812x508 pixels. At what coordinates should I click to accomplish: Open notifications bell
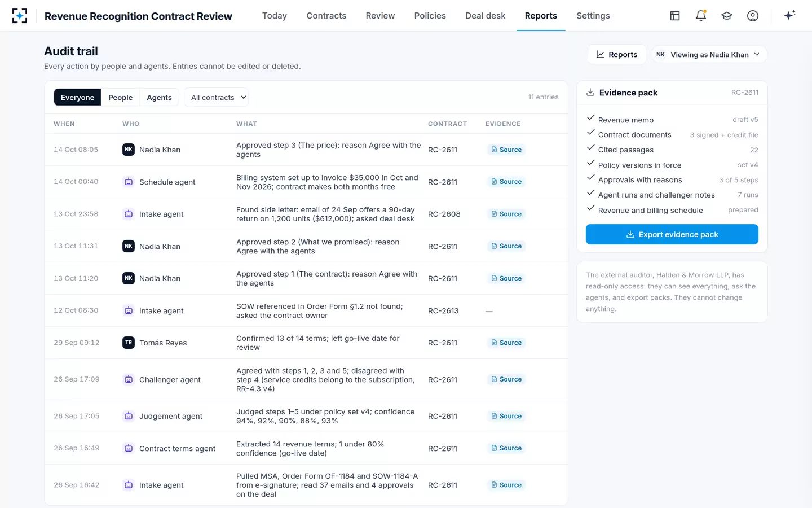click(x=701, y=16)
